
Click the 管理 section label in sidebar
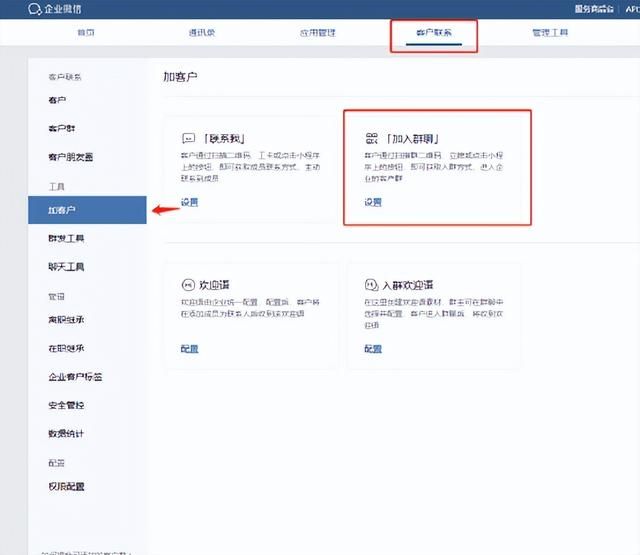57,296
